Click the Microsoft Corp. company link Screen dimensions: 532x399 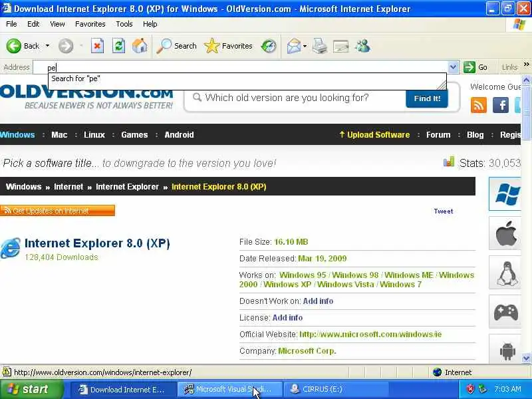click(x=307, y=351)
